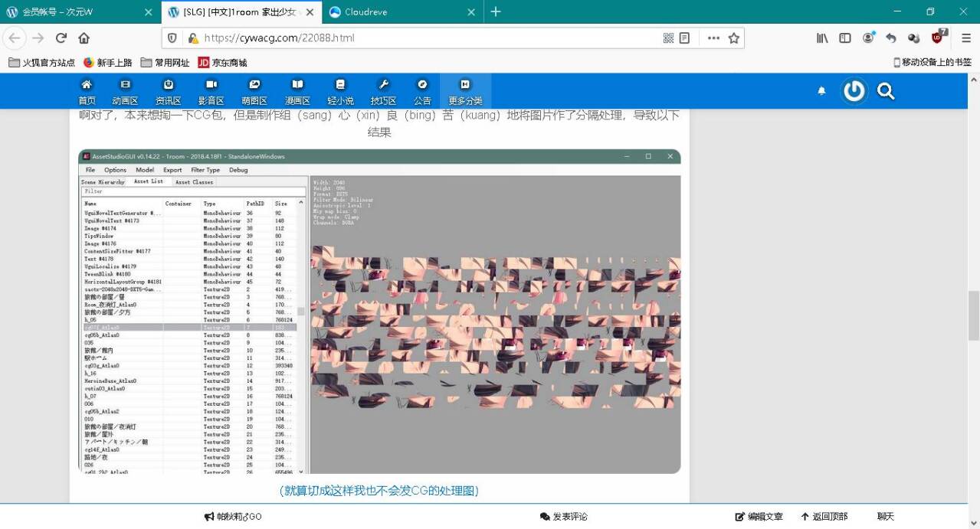This screenshot has width=980, height=529.
Task: Open the 萌图区 section
Action: pyautogui.click(x=254, y=92)
